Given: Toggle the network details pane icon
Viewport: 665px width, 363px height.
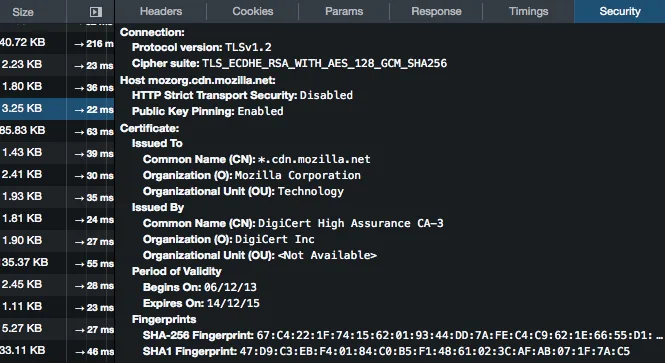Looking at the screenshot, I should point(96,12).
